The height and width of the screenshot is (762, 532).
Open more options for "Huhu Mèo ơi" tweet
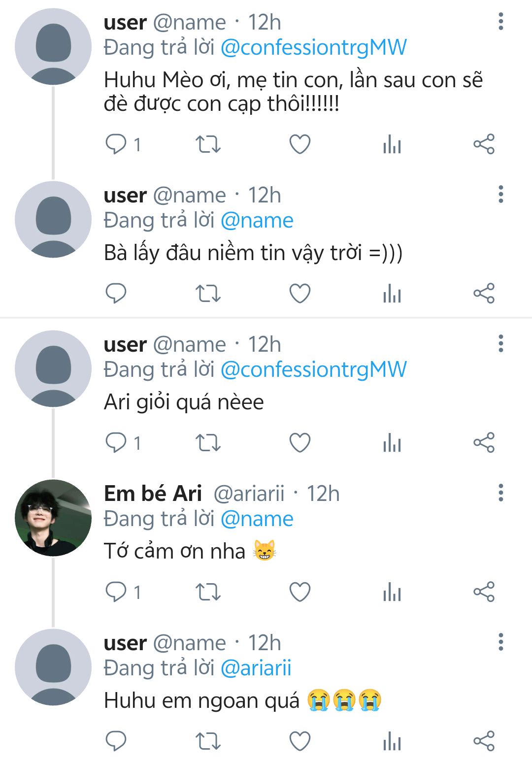(x=501, y=22)
